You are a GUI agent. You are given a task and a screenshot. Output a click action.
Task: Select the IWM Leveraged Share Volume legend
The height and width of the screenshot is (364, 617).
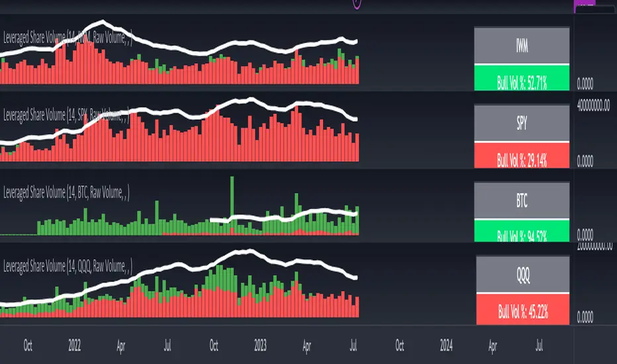coord(68,38)
